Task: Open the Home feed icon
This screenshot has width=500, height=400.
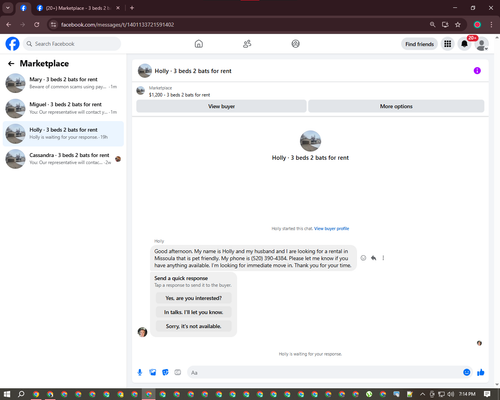Action: point(199,44)
